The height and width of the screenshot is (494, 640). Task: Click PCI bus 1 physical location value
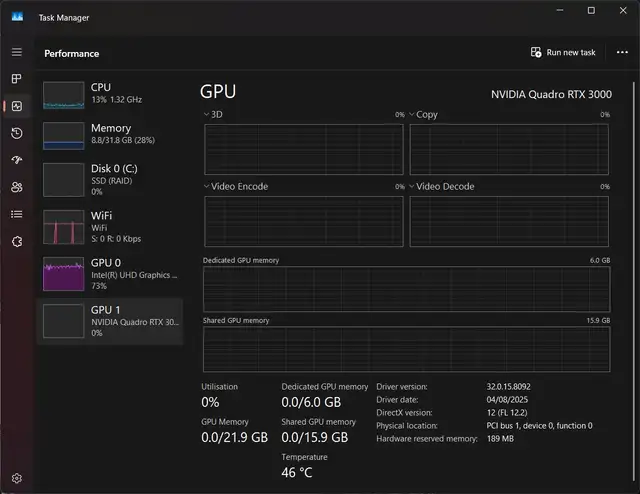click(539, 425)
